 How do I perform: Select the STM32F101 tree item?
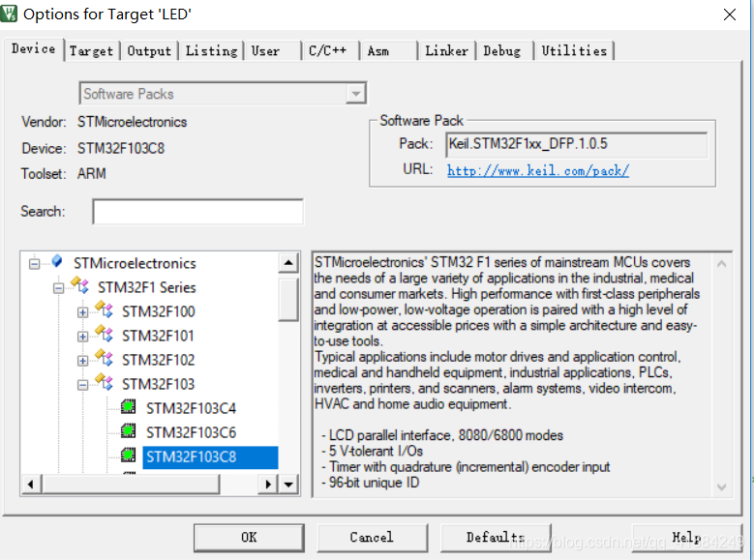coord(158,336)
